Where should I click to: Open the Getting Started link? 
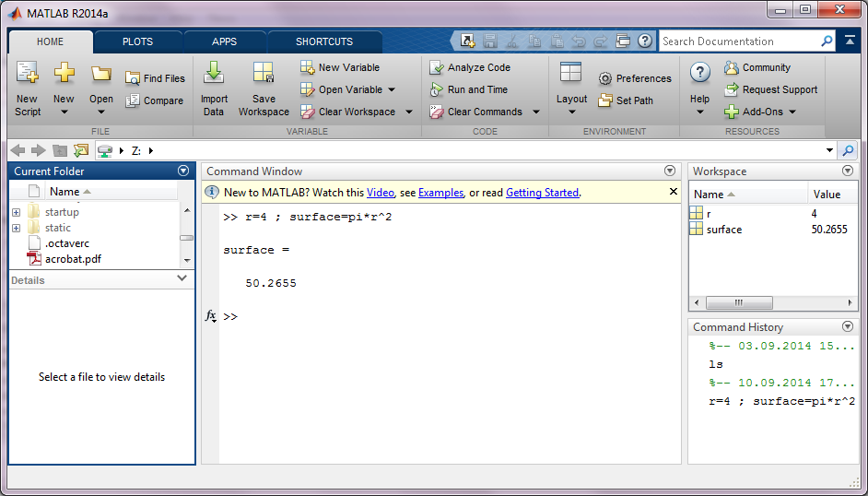[x=542, y=193]
